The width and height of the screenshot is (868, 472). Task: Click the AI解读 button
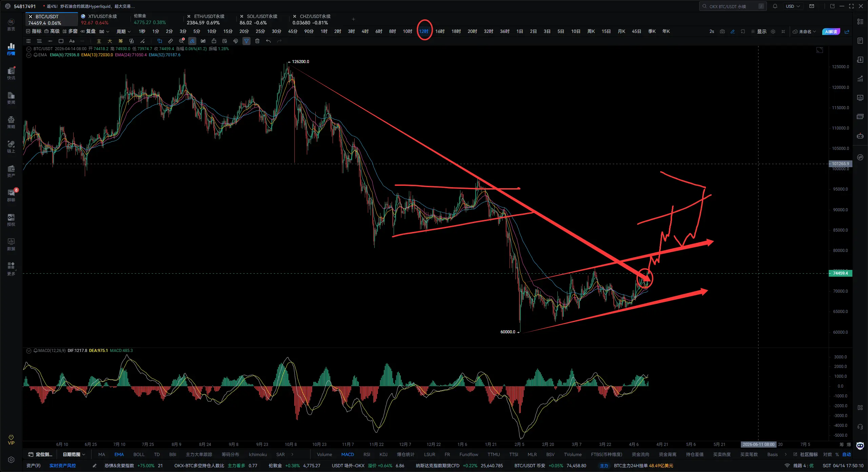coord(831,32)
